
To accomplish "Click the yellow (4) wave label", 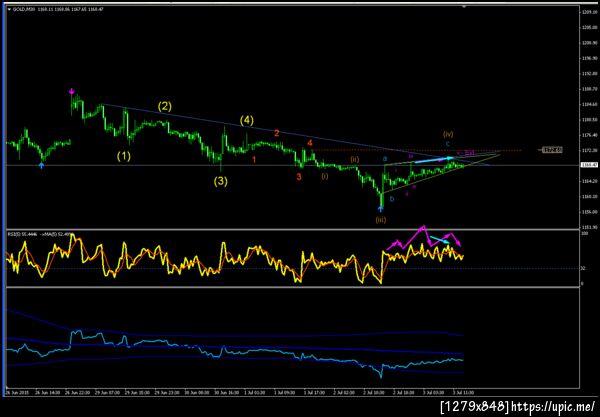I will pyautogui.click(x=246, y=121).
